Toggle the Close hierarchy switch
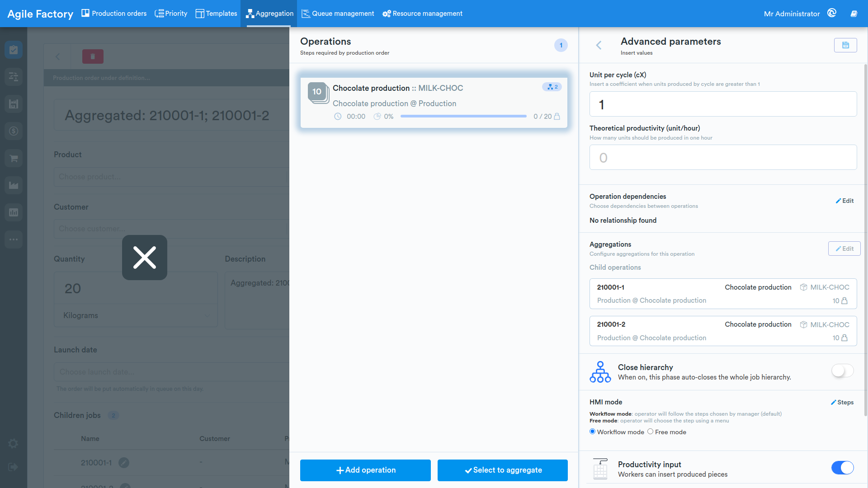This screenshot has height=488, width=868. pos(843,371)
